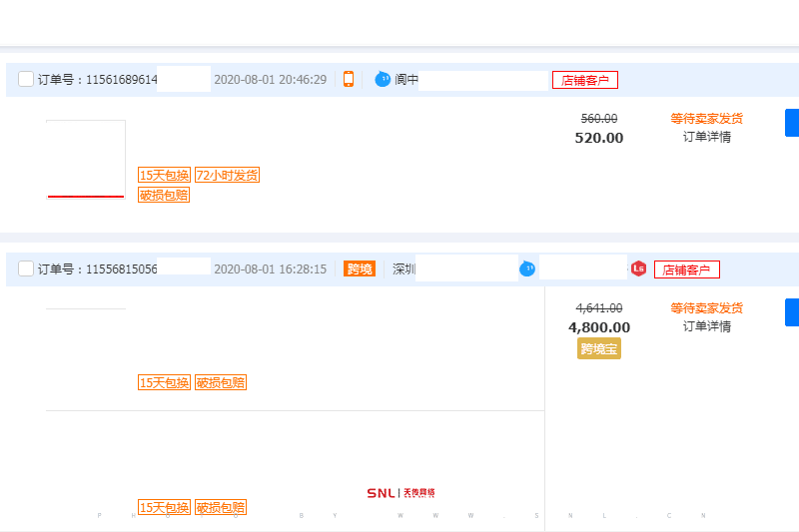Click the orange mobile phone icon in first order
This screenshot has height=532, width=799.
tap(349, 80)
